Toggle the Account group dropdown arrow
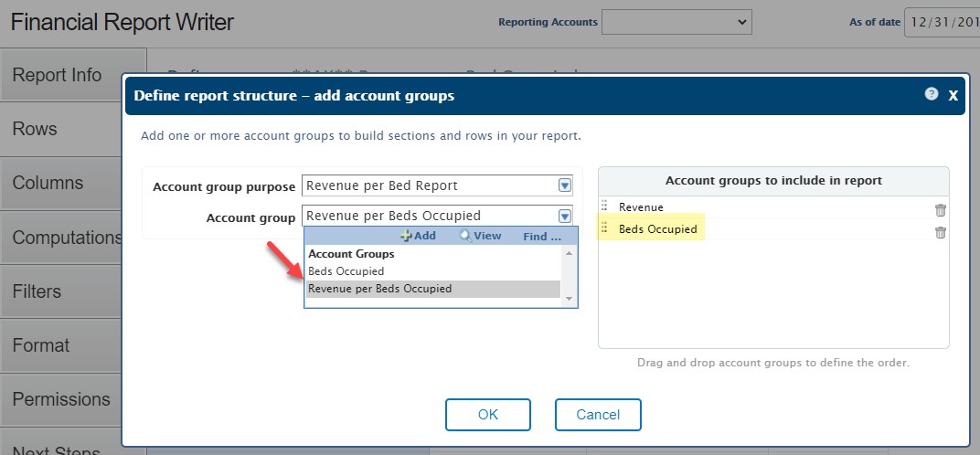Viewport: 980px width, 455px height. (564, 217)
